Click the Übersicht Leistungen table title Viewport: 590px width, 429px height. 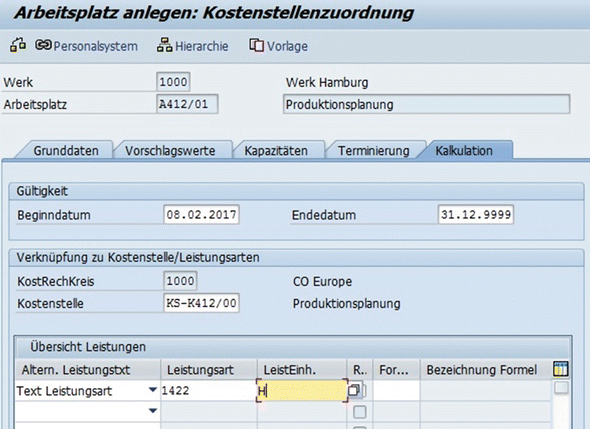tap(88, 347)
